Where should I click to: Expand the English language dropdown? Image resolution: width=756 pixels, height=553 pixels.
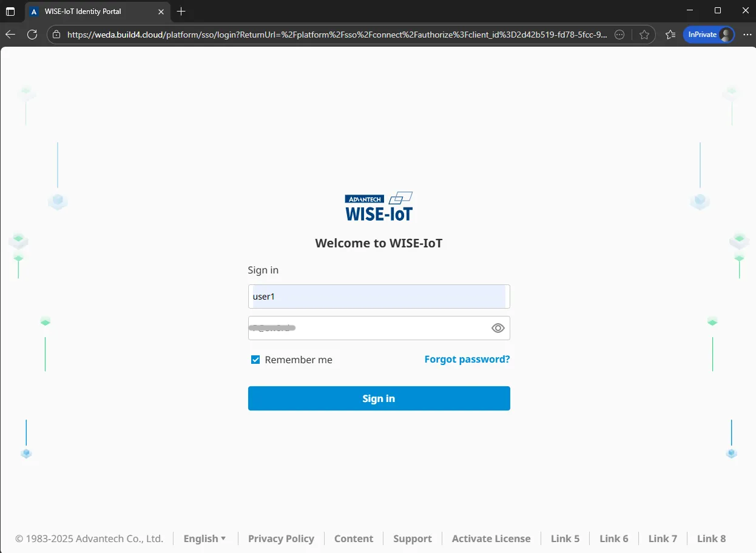point(204,538)
